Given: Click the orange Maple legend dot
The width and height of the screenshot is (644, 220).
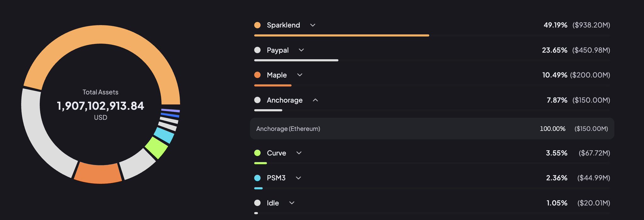Looking at the screenshot, I should pos(257,75).
